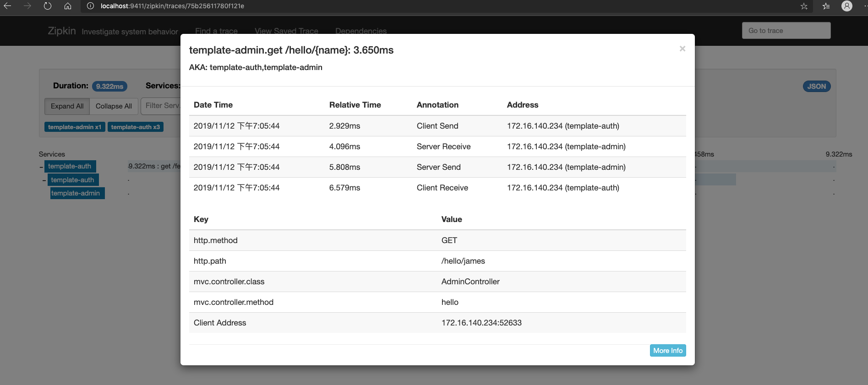Click the http.method key
This screenshot has width=868, height=385.
point(216,240)
